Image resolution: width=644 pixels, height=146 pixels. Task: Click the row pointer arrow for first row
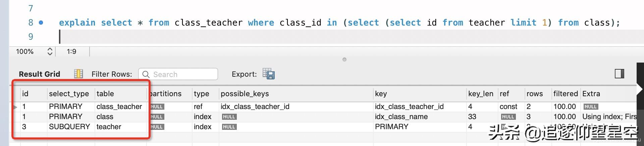(x=15, y=107)
